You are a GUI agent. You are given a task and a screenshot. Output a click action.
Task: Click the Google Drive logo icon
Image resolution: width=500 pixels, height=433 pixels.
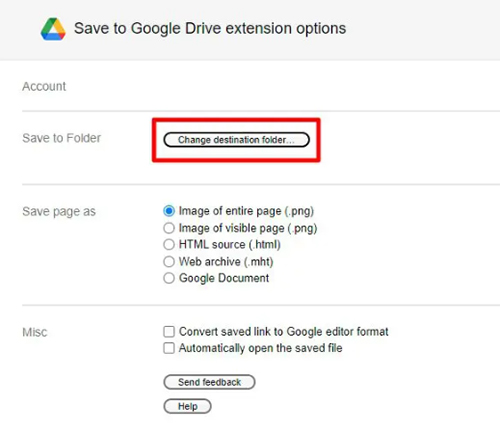[53, 29]
